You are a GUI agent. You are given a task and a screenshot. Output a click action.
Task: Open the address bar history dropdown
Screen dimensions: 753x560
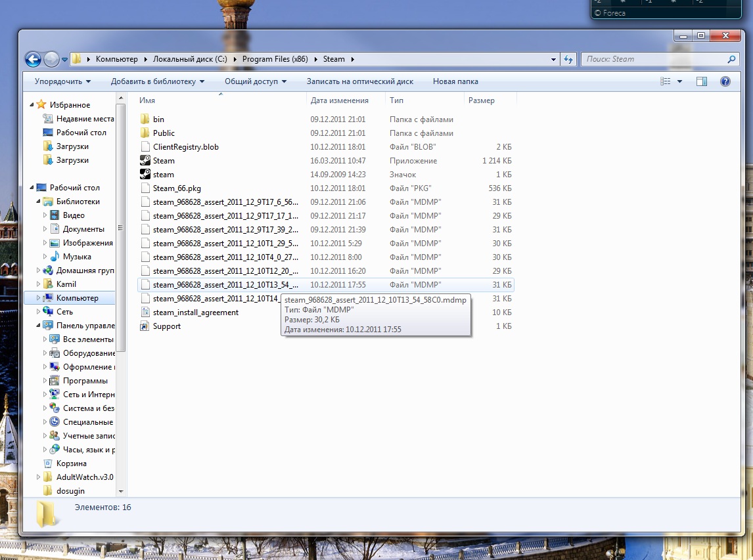(554, 60)
